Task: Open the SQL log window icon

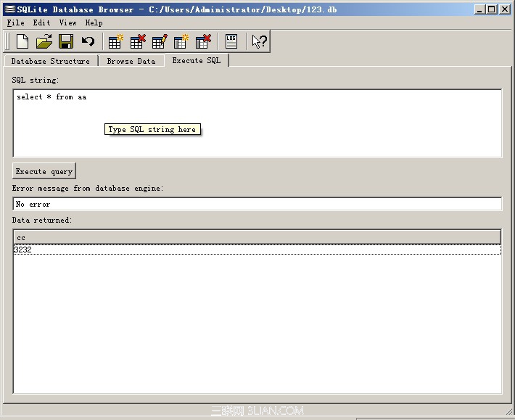Action: coord(231,41)
